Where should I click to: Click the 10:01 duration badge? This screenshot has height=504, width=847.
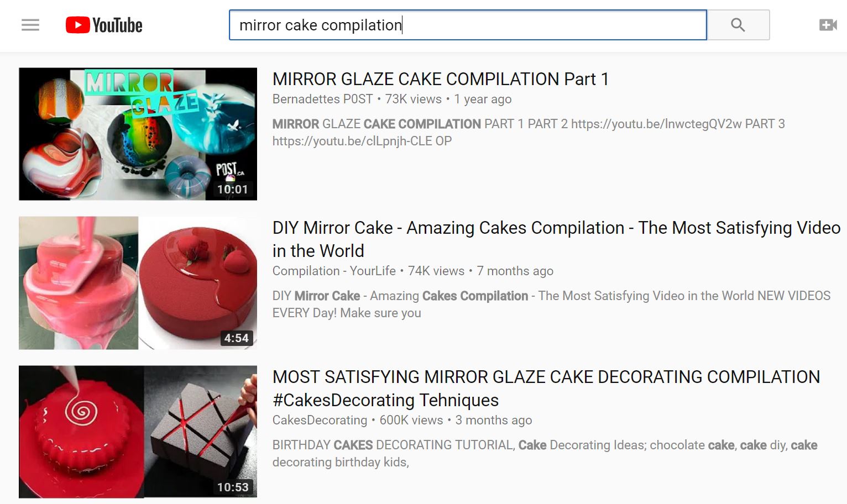232,190
